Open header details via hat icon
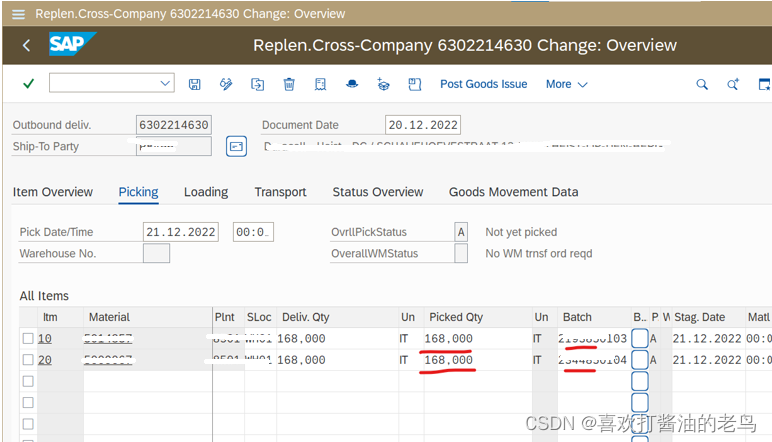 pyautogui.click(x=352, y=84)
